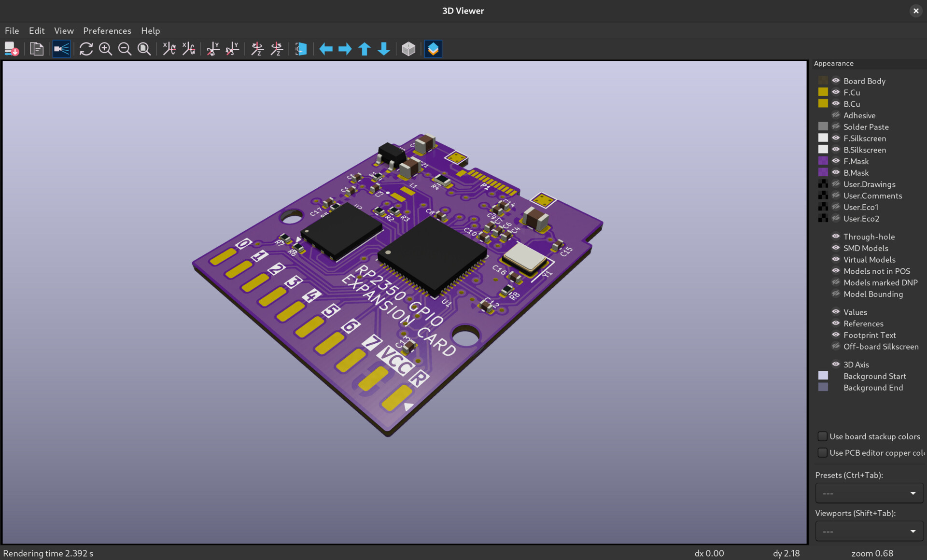Click the Background Start color swatch
Image resolution: width=927 pixels, height=560 pixels.
click(823, 376)
